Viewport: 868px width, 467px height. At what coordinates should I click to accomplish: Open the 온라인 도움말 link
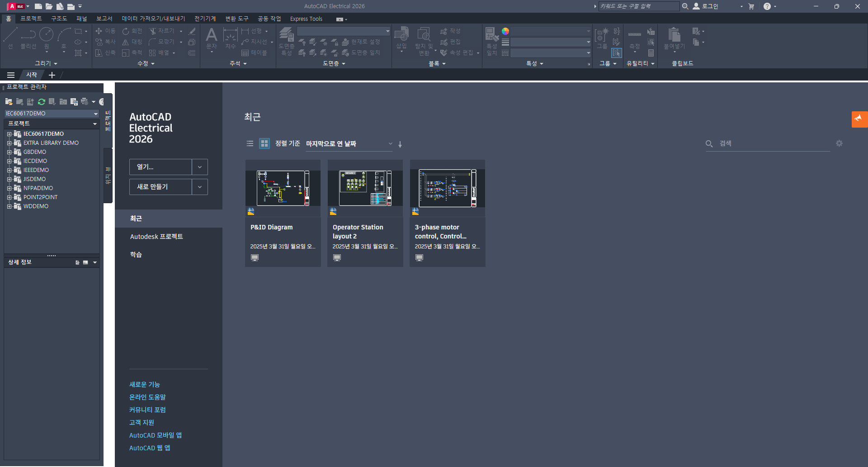pyautogui.click(x=147, y=397)
